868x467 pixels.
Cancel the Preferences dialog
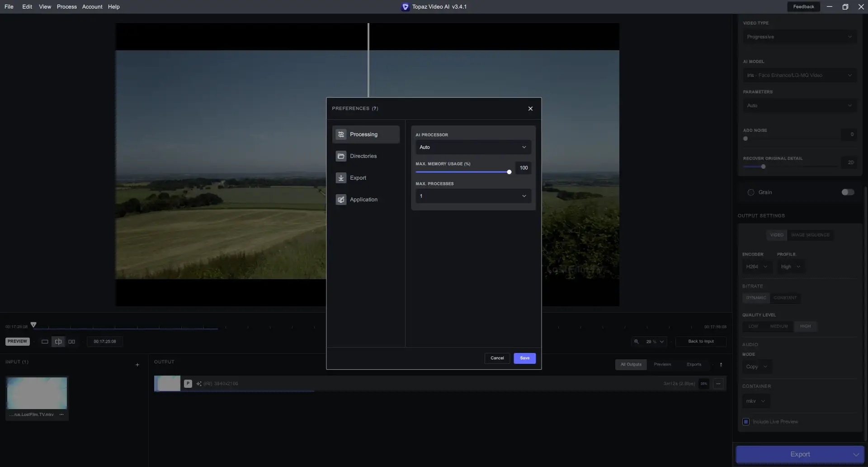(497, 358)
